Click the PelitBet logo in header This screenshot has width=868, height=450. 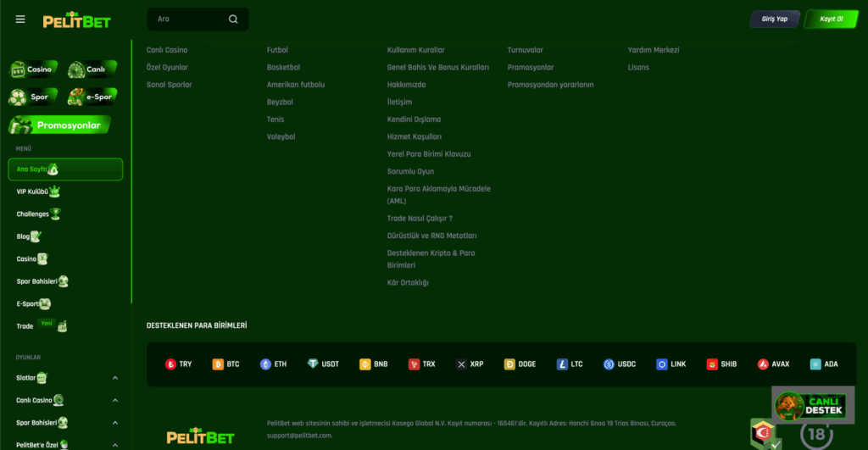pyautogui.click(x=77, y=20)
